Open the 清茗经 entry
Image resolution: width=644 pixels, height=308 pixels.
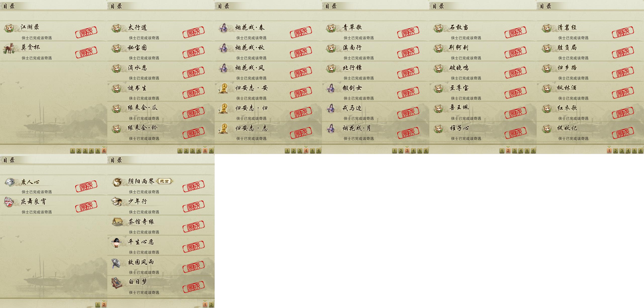click(590, 31)
